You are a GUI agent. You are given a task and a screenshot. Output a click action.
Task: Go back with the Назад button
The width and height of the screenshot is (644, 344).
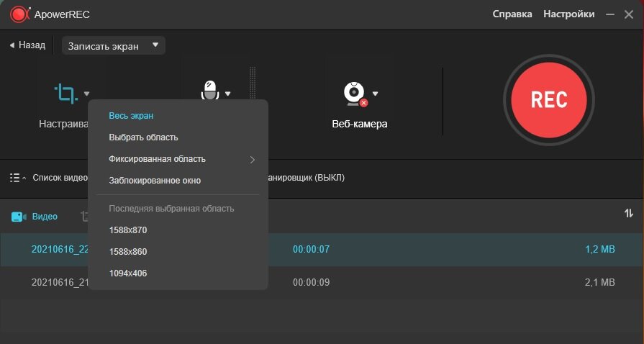coord(27,45)
